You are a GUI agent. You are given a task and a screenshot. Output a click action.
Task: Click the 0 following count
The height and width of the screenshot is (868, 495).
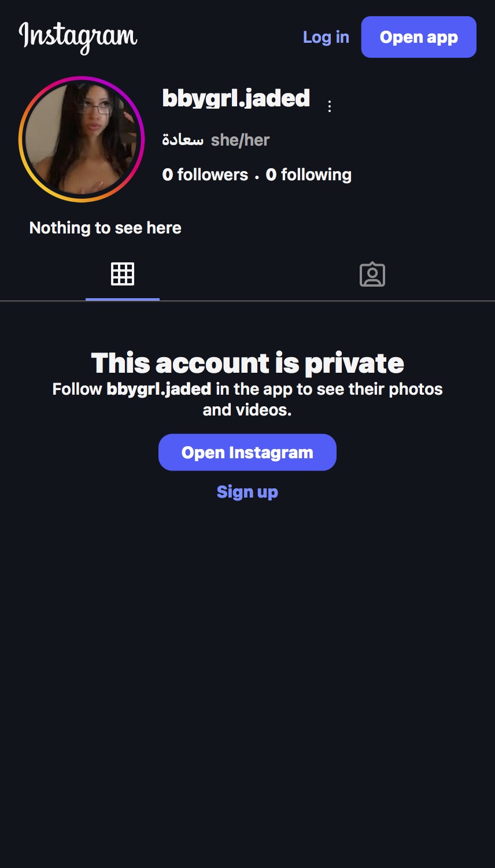[309, 175]
